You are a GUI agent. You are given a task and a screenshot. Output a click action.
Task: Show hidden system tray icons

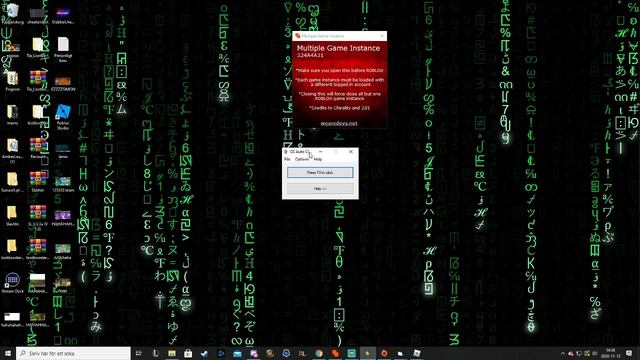(563, 353)
